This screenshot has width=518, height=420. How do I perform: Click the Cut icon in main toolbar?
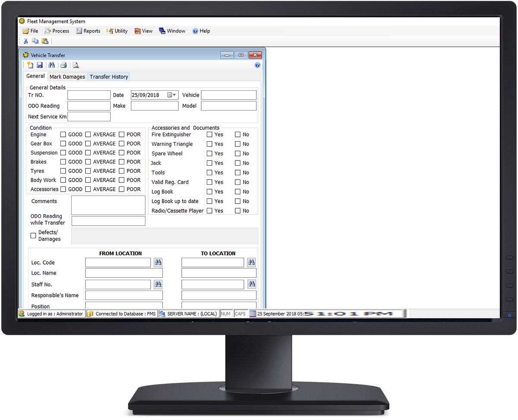pos(26,41)
